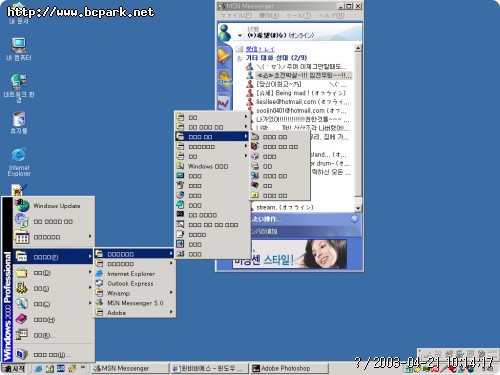Click the purple book Help (H) icon in Start menu
The image size is (500, 375).
(x=22, y=319)
